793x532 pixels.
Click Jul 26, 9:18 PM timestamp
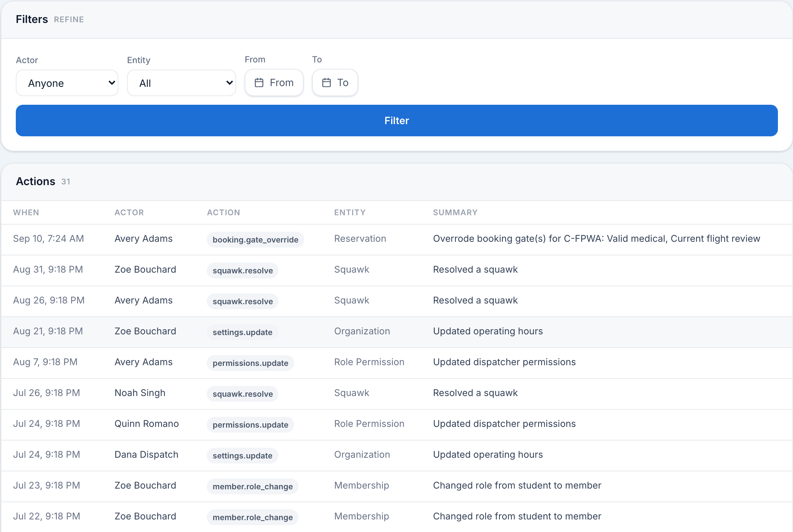click(x=47, y=393)
